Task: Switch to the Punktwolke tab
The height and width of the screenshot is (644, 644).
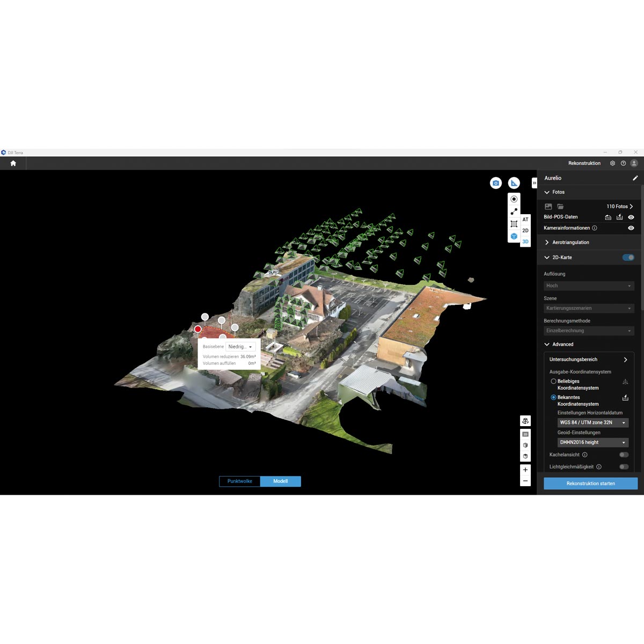Action: (240, 481)
